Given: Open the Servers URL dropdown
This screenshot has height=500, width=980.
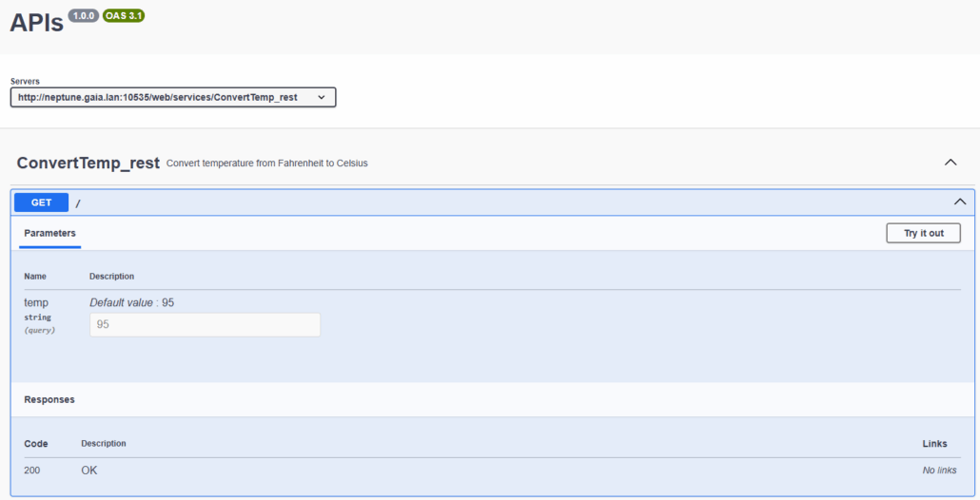Looking at the screenshot, I should (x=172, y=97).
